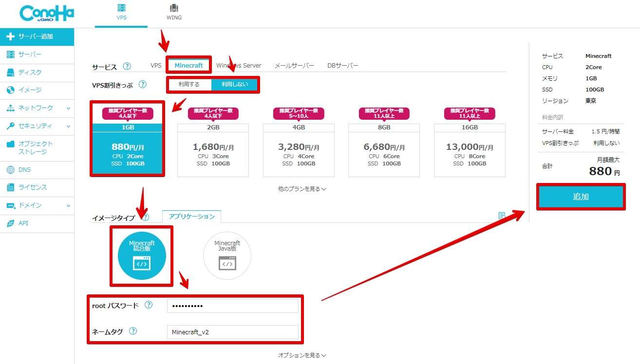Screen dimensions: 640x364
Task: Select the DBサーバー service tab
Action: (x=343, y=66)
